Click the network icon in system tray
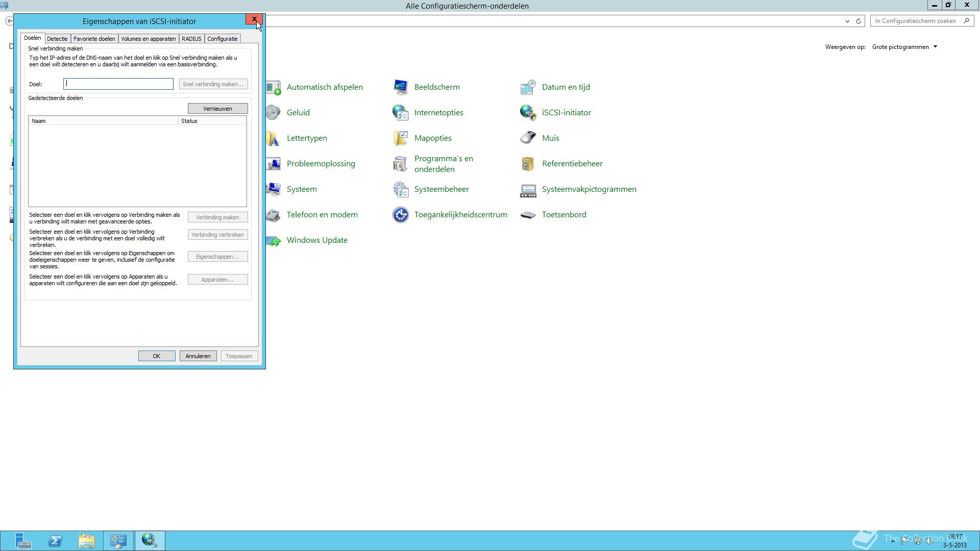 tap(918, 541)
